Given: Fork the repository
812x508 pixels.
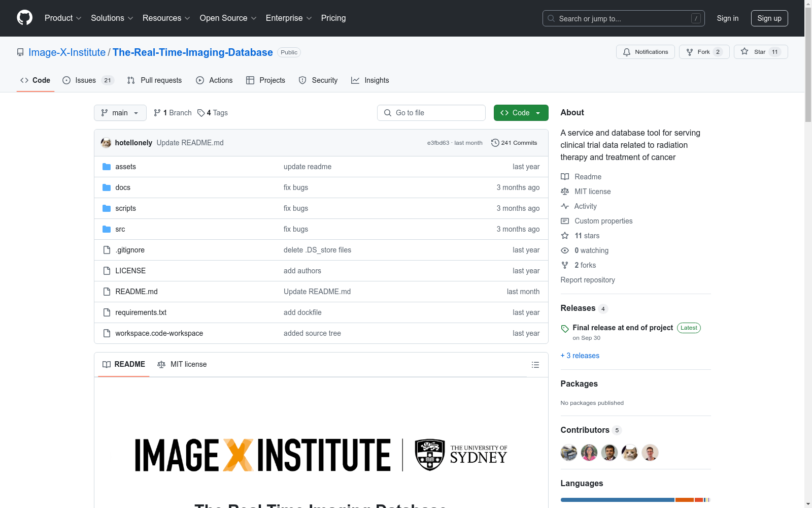Looking at the screenshot, I should (x=704, y=52).
